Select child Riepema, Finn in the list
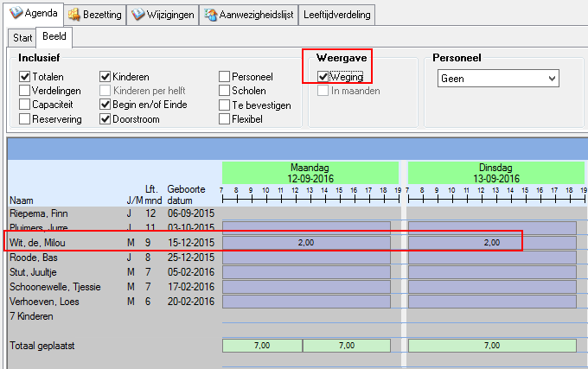588x369 pixels. [38, 213]
